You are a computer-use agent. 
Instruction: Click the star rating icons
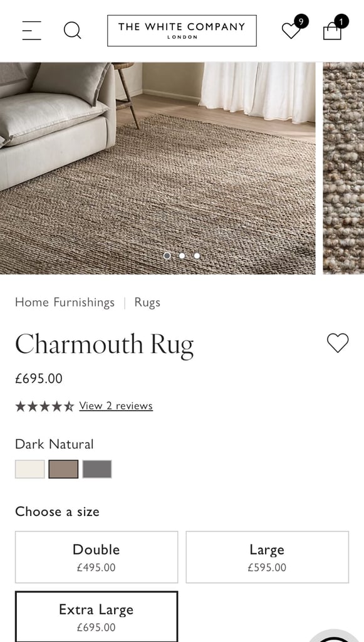click(x=44, y=406)
